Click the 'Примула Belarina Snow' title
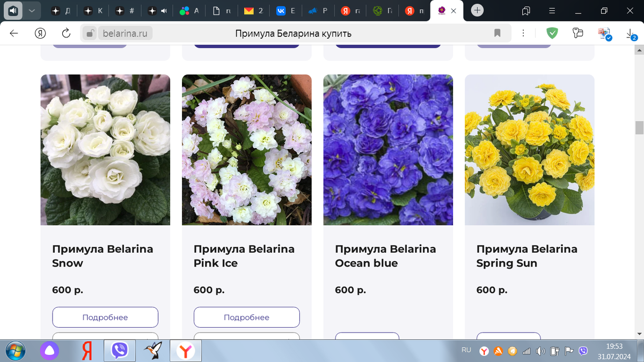 (x=103, y=256)
